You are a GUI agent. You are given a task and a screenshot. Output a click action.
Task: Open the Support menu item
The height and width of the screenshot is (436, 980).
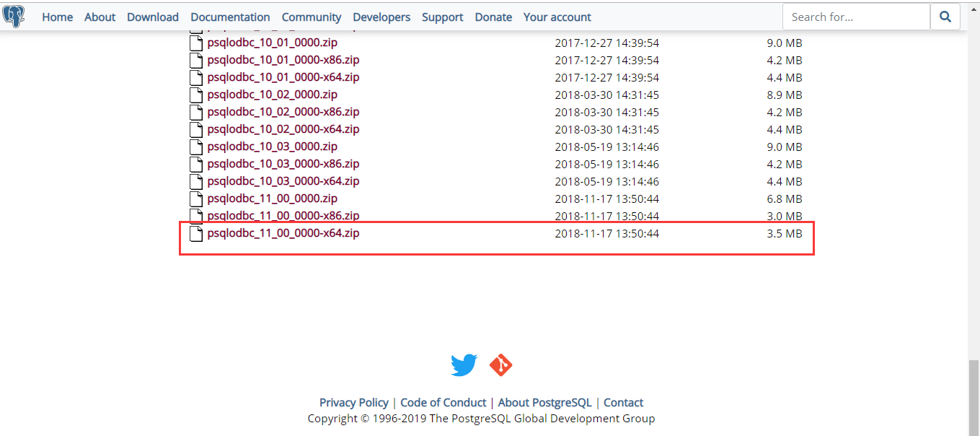[x=443, y=17]
